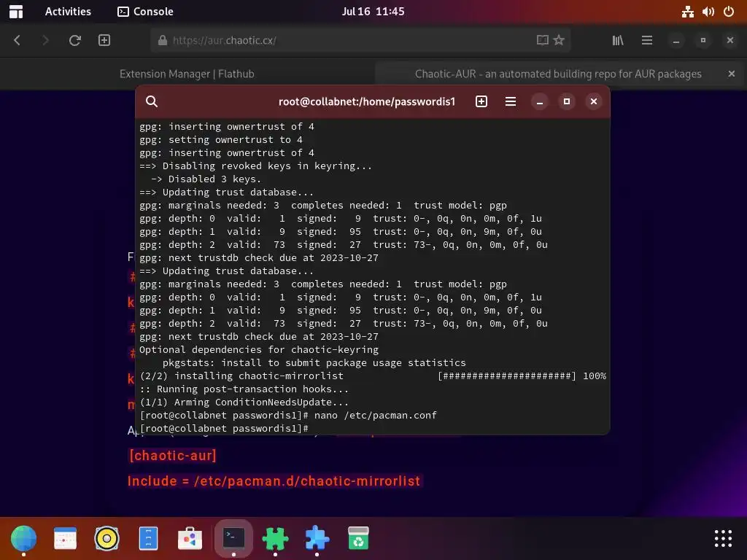
Task: Open the blue puzzle Extension Manager app
Action: 317,539
